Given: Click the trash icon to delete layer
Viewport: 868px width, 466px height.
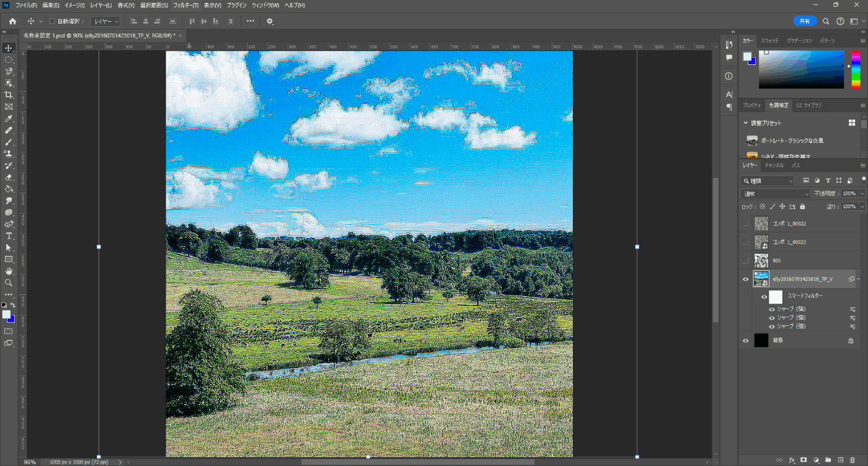Looking at the screenshot, I should (852, 460).
